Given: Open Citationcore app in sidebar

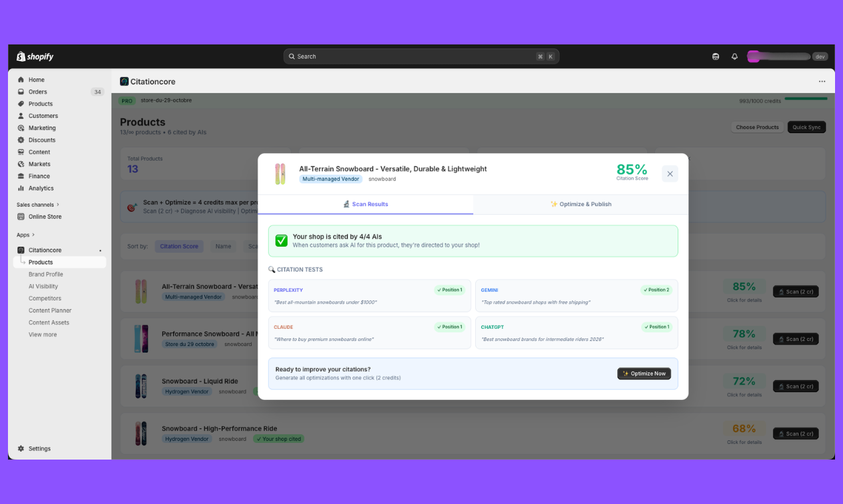Looking at the screenshot, I should click(x=44, y=250).
